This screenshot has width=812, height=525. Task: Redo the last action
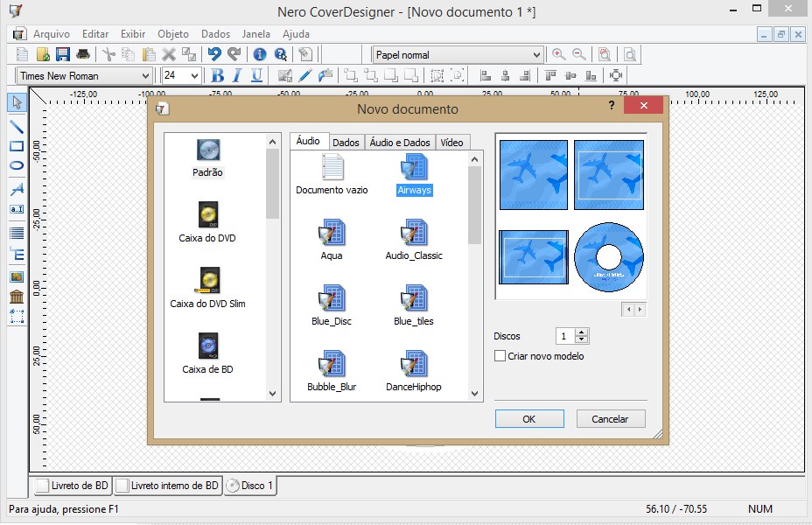click(234, 54)
